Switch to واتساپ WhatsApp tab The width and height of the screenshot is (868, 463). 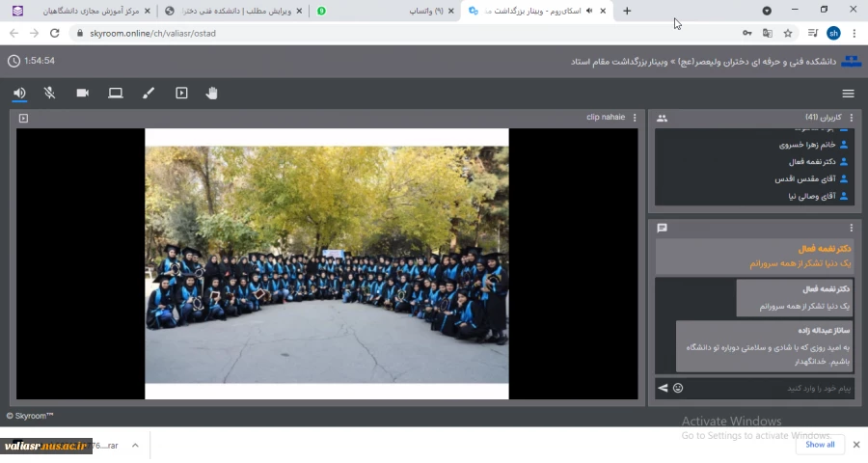pyautogui.click(x=386, y=11)
